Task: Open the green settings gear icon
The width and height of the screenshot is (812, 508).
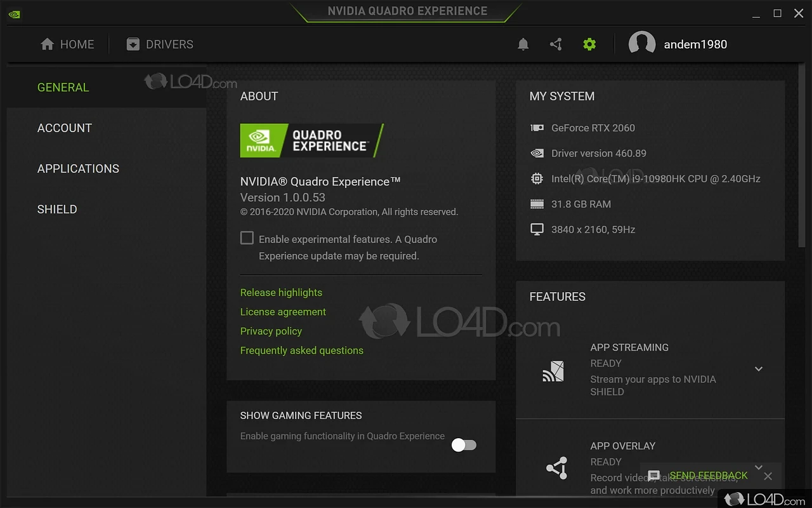Action: 589,44
